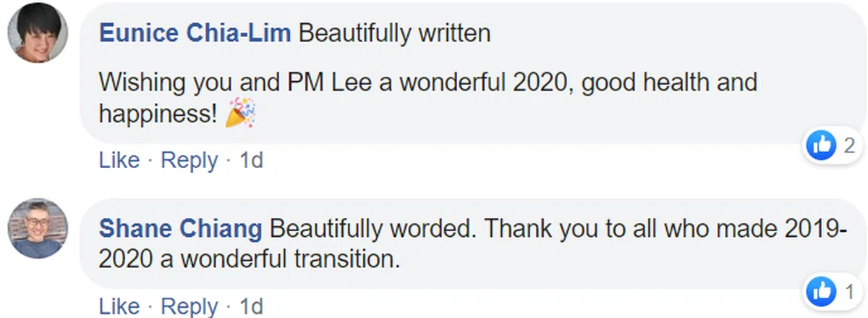Show who reacted via the count 1
Image resolution: width=868 pixels, height=318 pixels.
pos(849,293)
